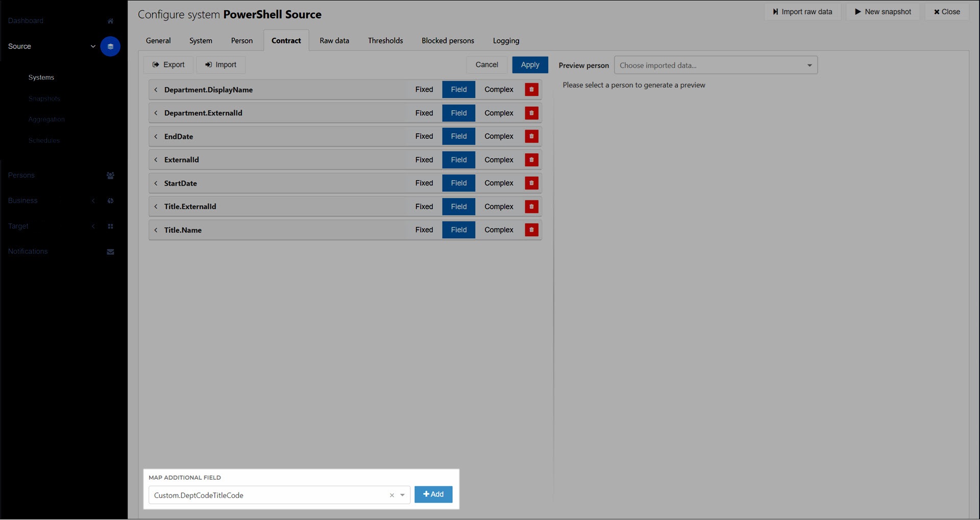
Task: Delete the Title.Name mapping
Action: coord(531,230)
